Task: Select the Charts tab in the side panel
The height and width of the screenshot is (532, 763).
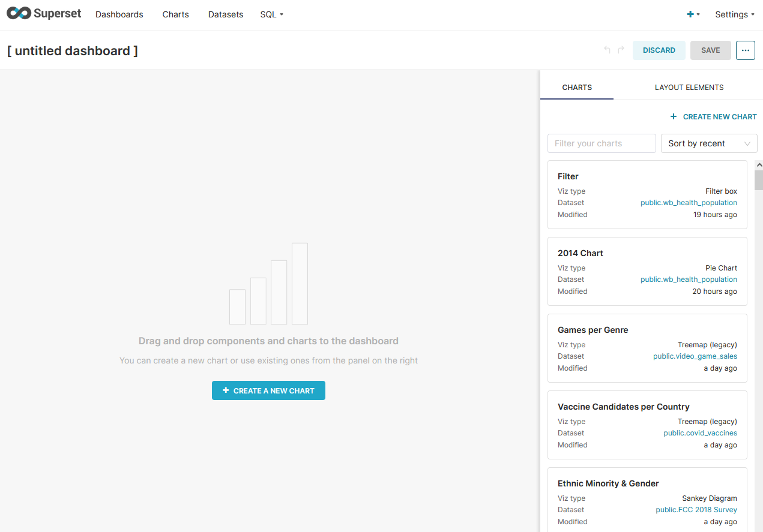Action: tap(576, 87)
